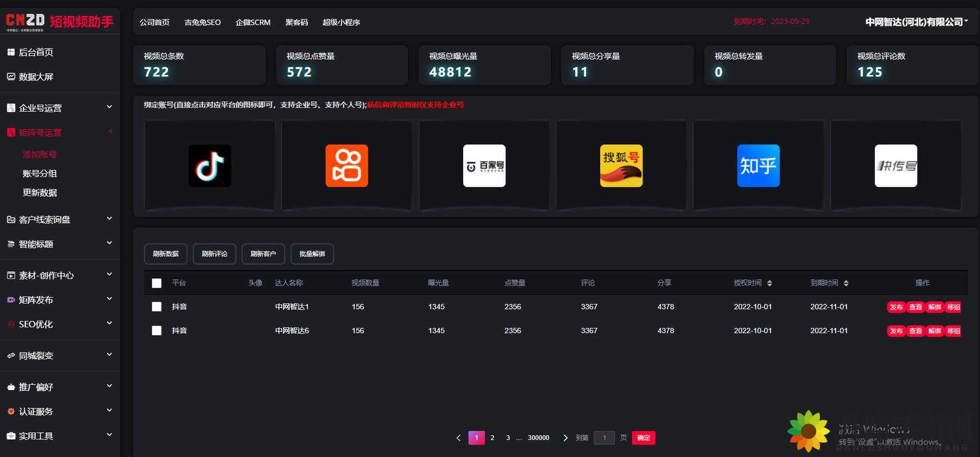Go to page 2 in pagination

tap(492, 438)
